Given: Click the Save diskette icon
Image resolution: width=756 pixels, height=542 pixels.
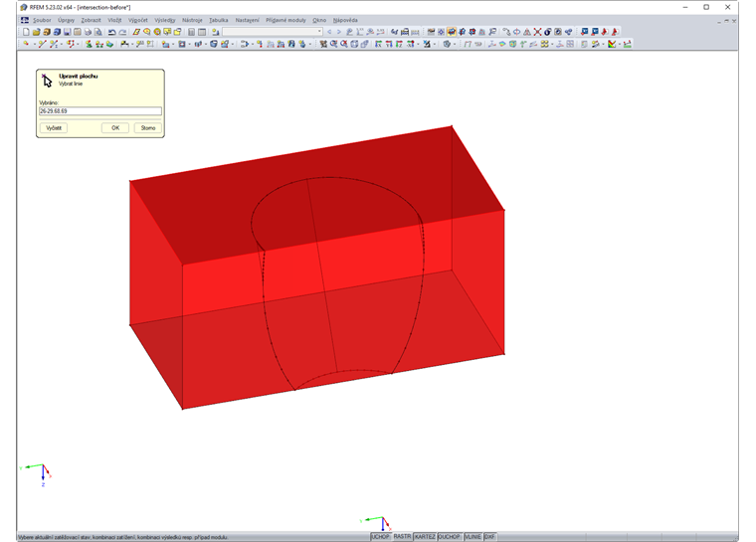Looking at the screenshot, I should coord(67,32).
